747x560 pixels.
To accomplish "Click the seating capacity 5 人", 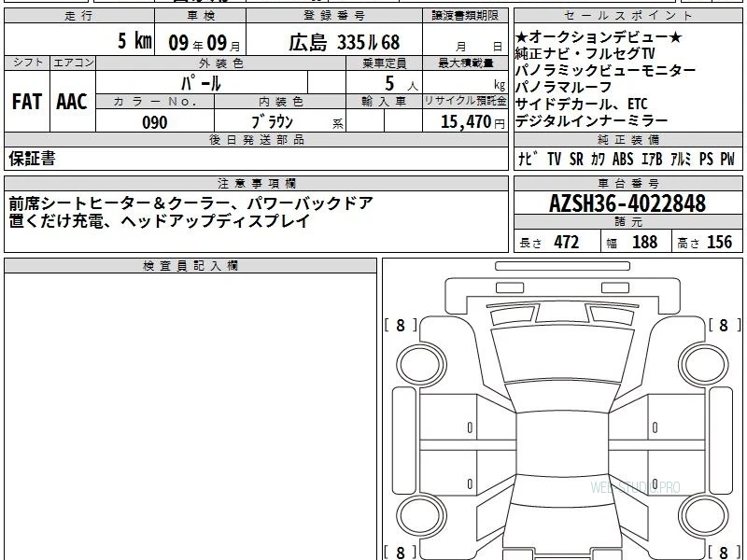I will tap(402, 84).
